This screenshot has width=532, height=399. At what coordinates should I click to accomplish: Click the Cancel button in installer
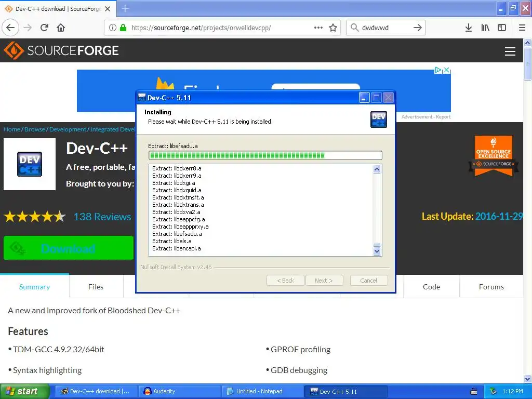click(368, 281)
